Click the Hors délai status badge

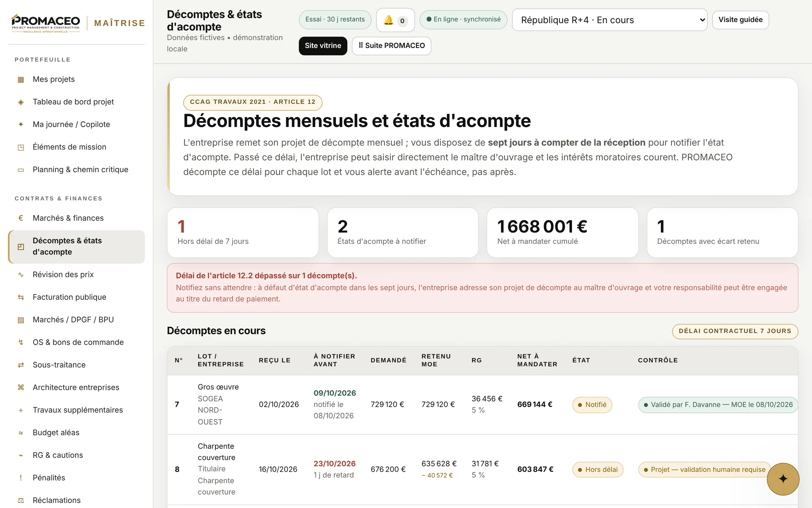pyautogui.click(x=598, y=470)
